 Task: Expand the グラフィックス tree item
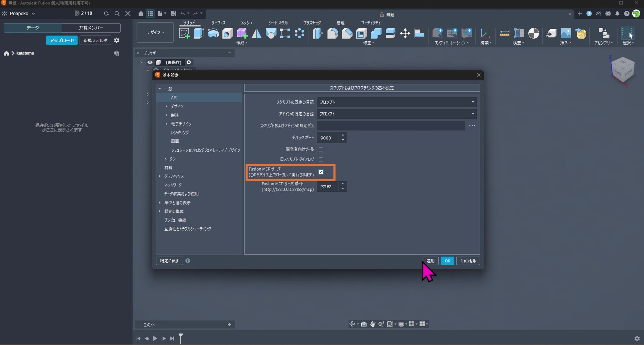click(x=160, y=176)
